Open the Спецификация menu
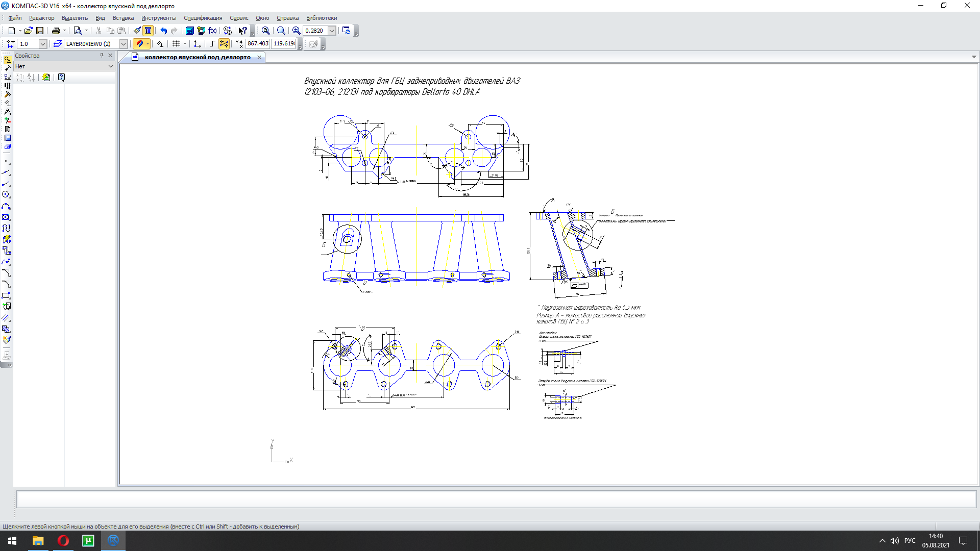Viewport: 980px width, 551px height. tap(203, 18)
